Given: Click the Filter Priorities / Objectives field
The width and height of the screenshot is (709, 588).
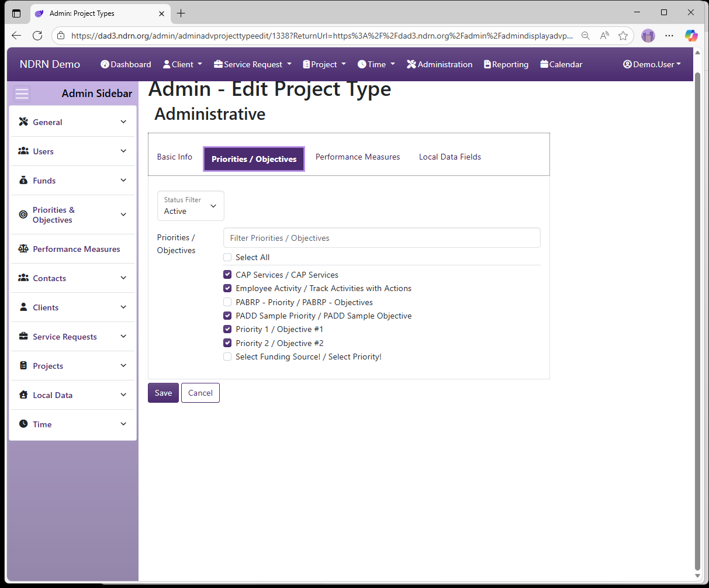Looking at the screenshot, I should [382, 238].
